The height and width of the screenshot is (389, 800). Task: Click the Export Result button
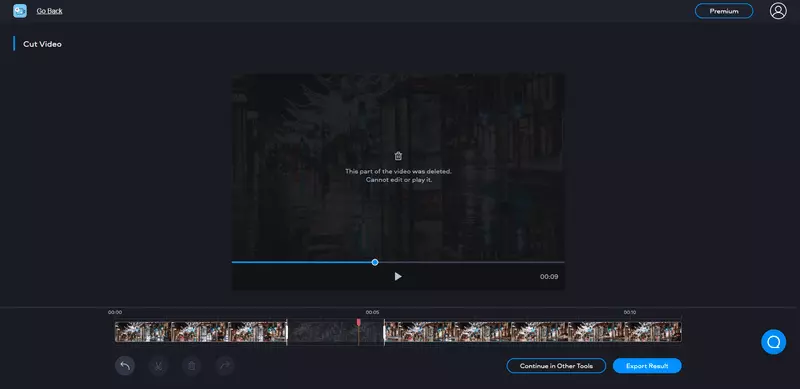point(647,366)
